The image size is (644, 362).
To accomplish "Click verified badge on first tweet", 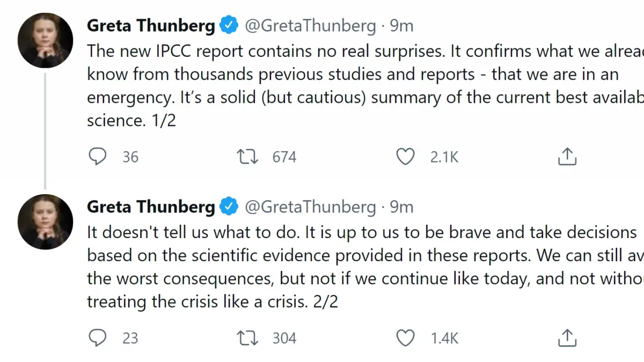I will pyautogui.click(x=230, y=25).
